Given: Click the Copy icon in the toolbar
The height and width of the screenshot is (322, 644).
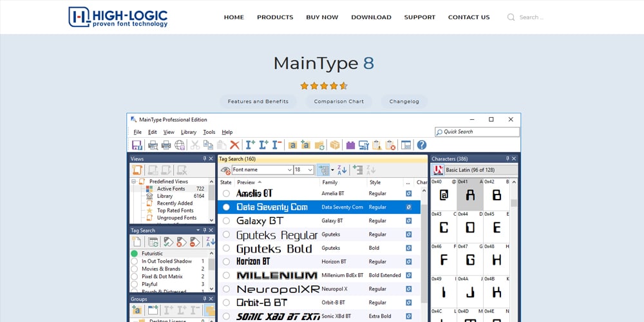Looking at the screenshot, I should point(208,145).
